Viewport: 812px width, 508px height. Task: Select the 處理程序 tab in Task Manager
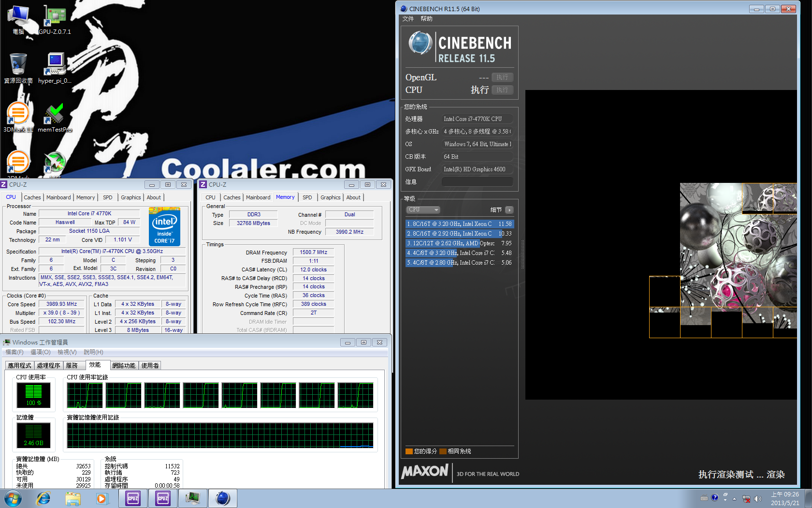click(48, 366)
